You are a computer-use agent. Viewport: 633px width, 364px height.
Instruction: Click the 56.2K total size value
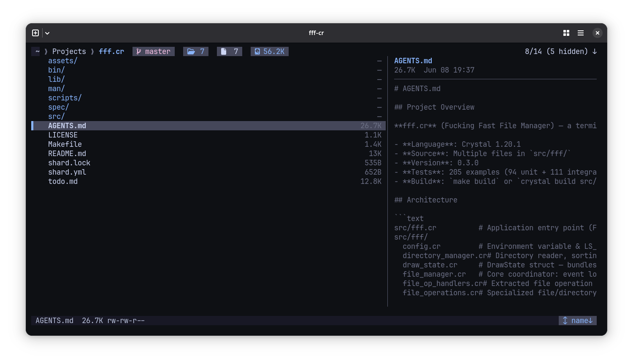pos(274,51)
